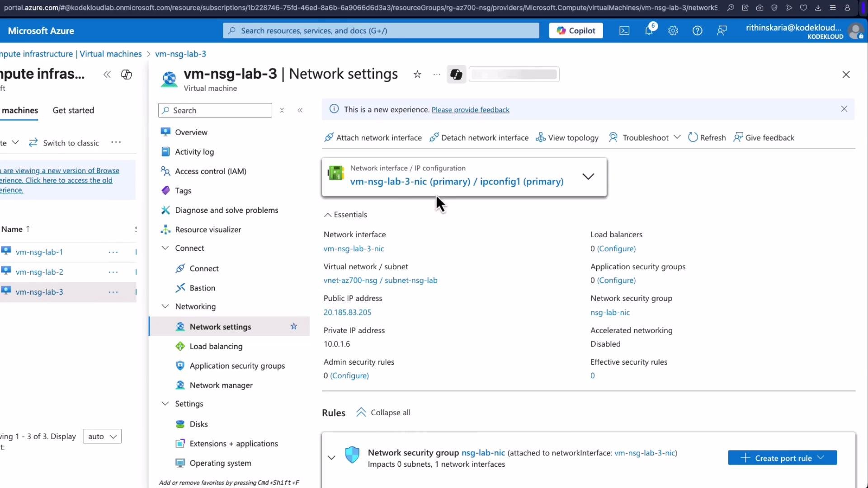The height and width of the screenshot is (488, 868).
Task: Open nsg-lab-nic under Network security group
Action: [610, 312]
